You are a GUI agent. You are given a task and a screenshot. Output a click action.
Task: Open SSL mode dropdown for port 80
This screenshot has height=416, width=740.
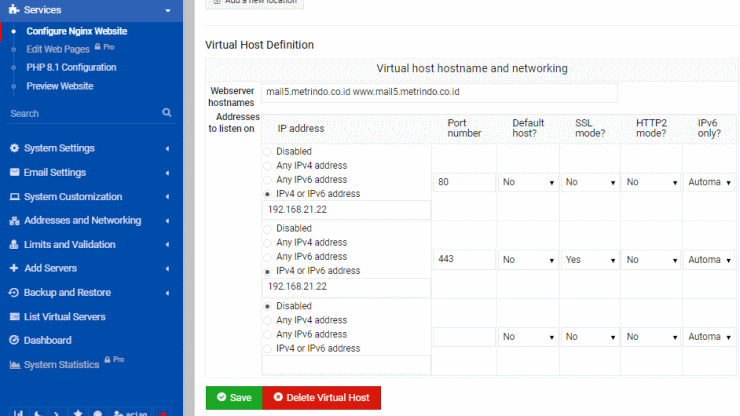(x=590, y=182)
